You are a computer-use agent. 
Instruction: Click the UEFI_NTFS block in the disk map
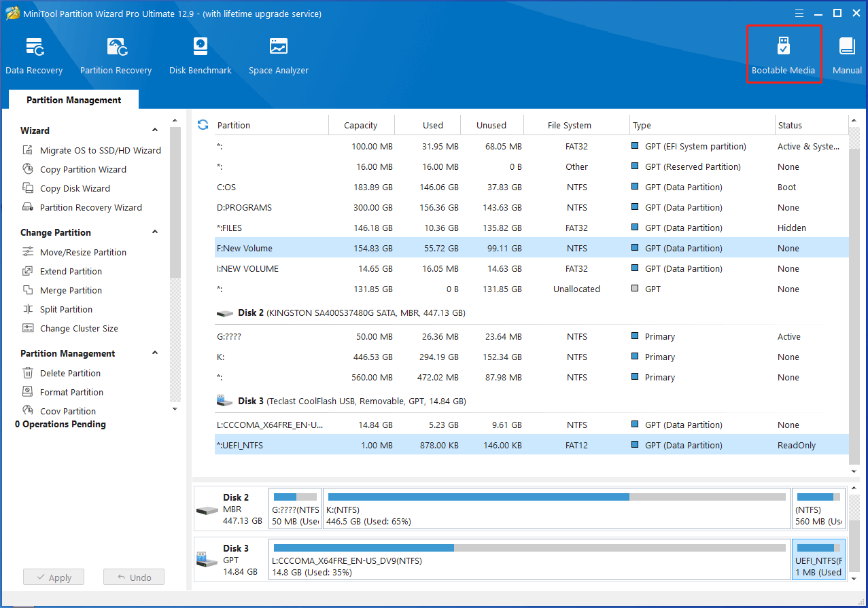point(818,560)
